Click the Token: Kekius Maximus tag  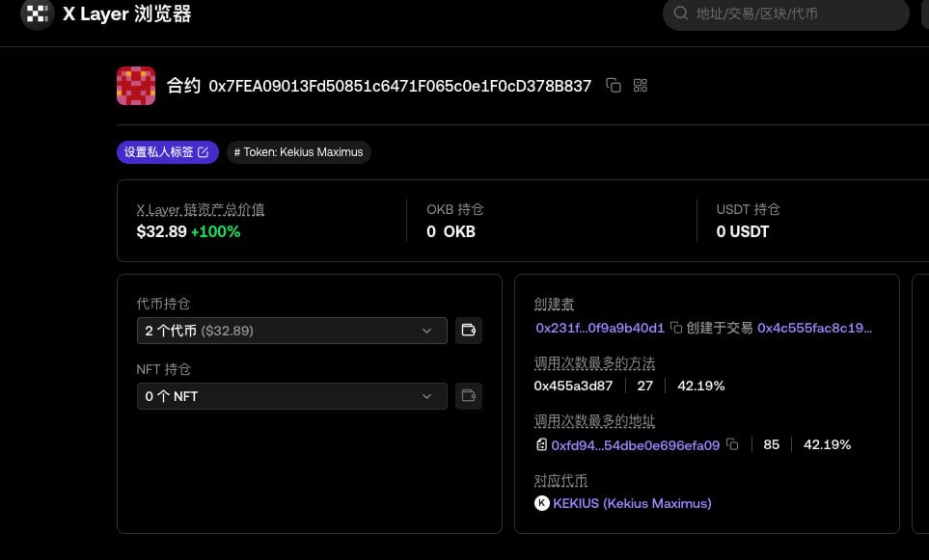(x=299, y=152)
